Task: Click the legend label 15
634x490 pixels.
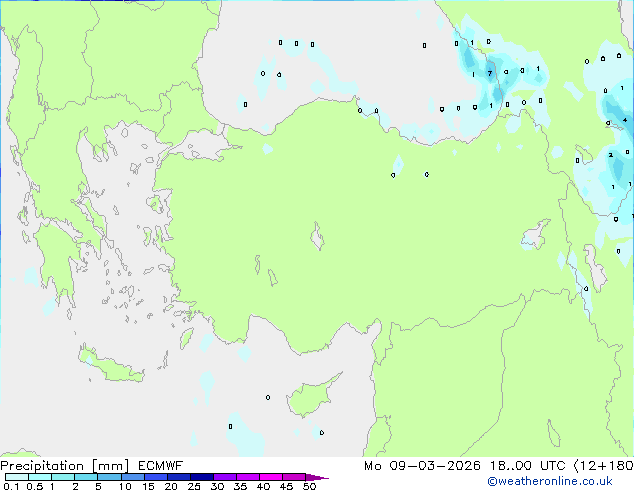Action: click(x=148, y=486)
